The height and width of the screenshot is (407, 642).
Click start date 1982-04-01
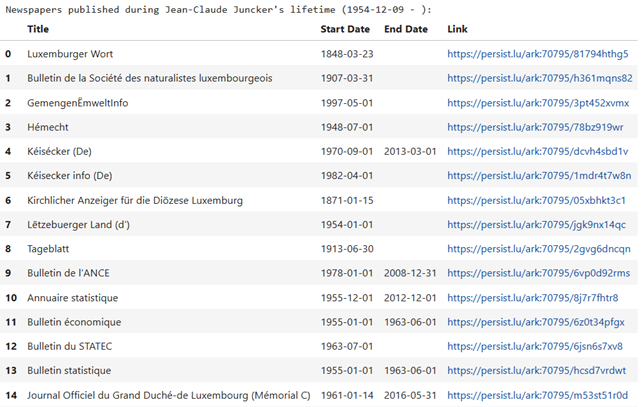click(x=347, y=176)
